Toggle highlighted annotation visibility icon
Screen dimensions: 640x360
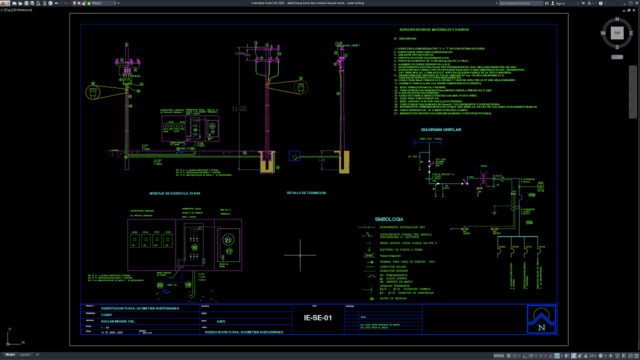(x=573, y=356)
